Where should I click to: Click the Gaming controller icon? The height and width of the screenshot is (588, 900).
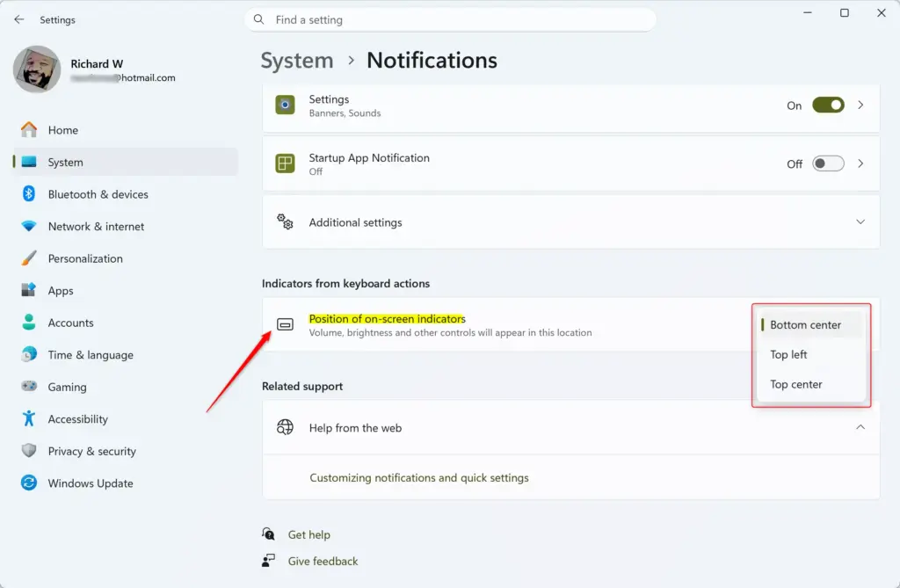pyautogui.click(x=29, y=387)
